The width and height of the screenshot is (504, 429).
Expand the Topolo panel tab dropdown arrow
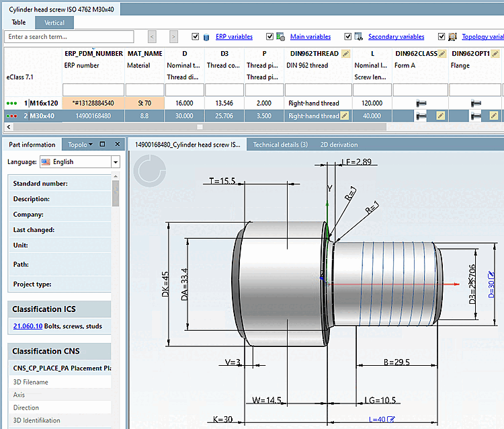pyautogui.click(x=91, y=144)
